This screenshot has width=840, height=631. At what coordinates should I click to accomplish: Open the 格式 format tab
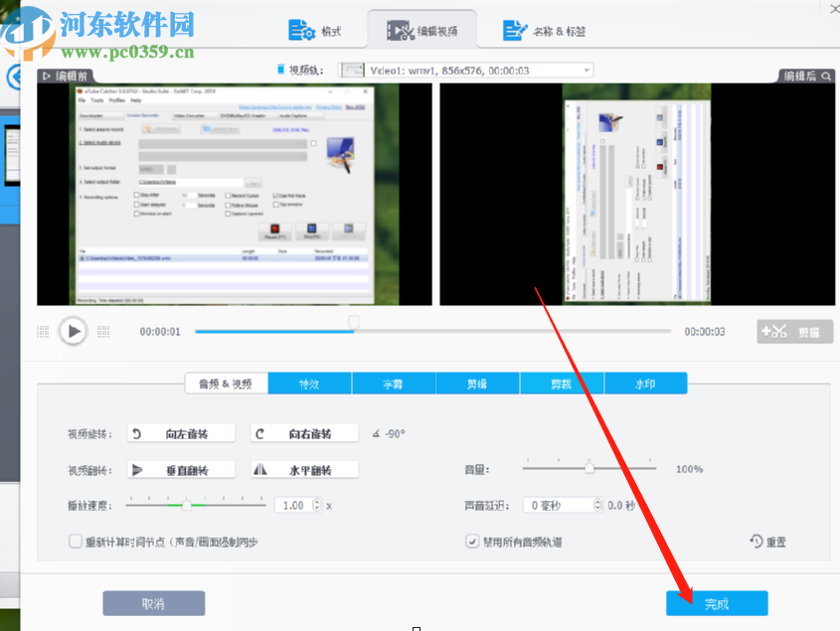[x=314, y=31]
